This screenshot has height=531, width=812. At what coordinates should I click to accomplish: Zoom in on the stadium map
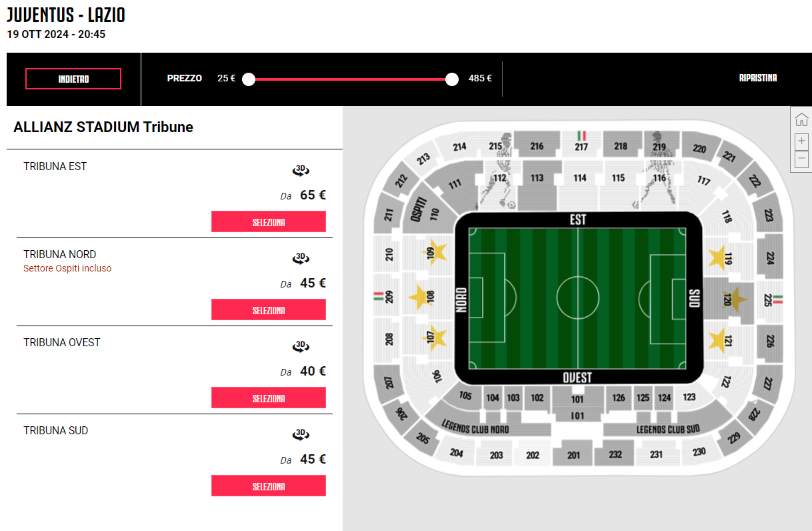click(801, 141)
